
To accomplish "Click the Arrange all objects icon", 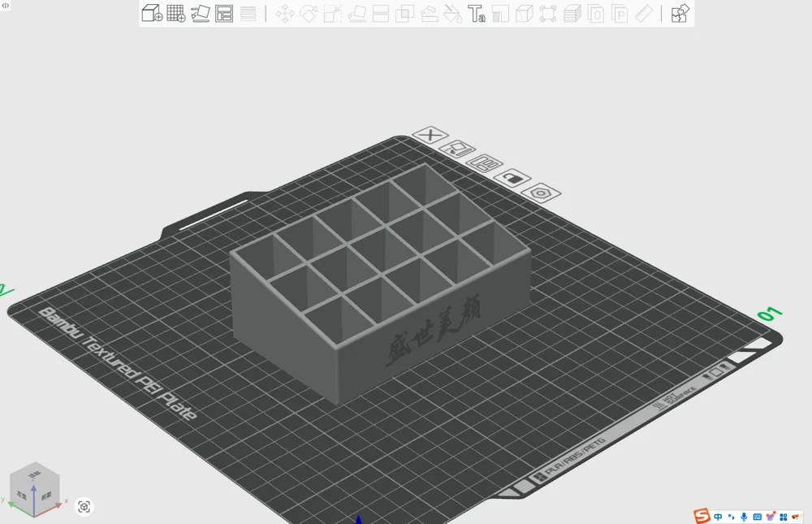I will [x=224, y=14].
